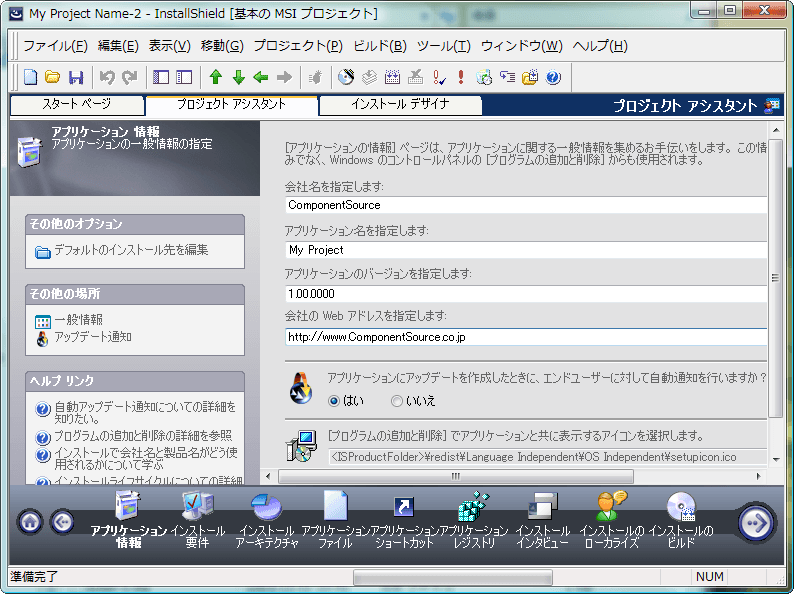
Task: Click the Undo toolbar icon
Action: [x=107, y=77]
